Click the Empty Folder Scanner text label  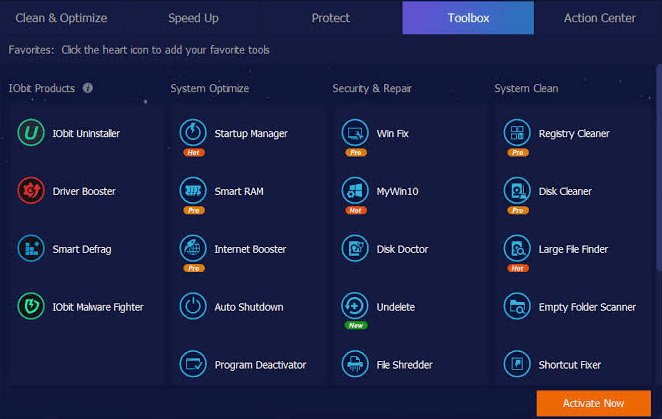tap(587, 307)
